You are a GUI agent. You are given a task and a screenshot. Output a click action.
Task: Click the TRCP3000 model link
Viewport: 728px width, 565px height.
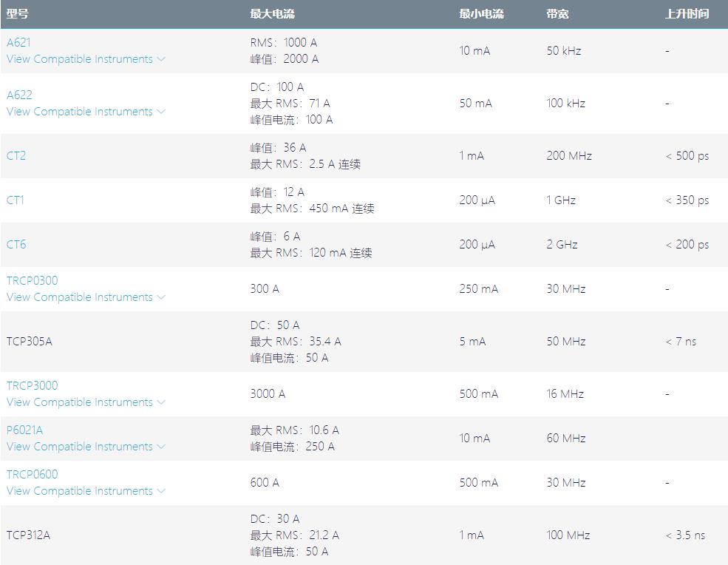32,386
